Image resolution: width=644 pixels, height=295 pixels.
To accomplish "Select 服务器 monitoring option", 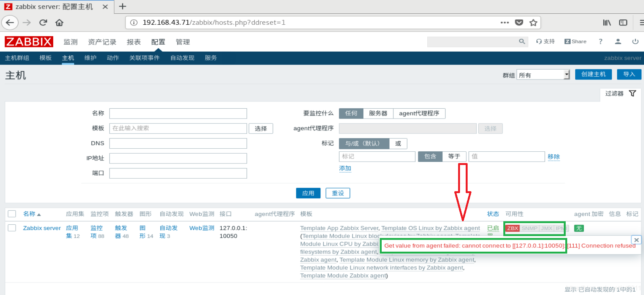I will 378,113.
